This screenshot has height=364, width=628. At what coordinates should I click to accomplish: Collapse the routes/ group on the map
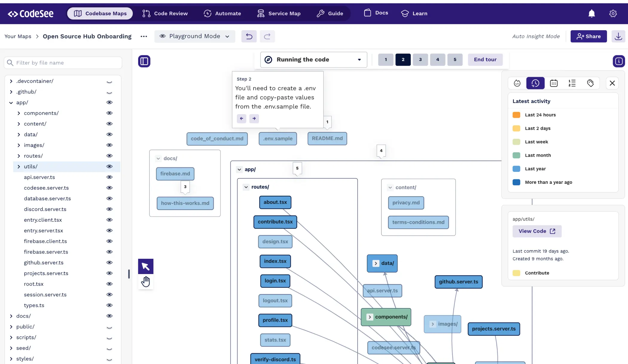coord(246,187)
